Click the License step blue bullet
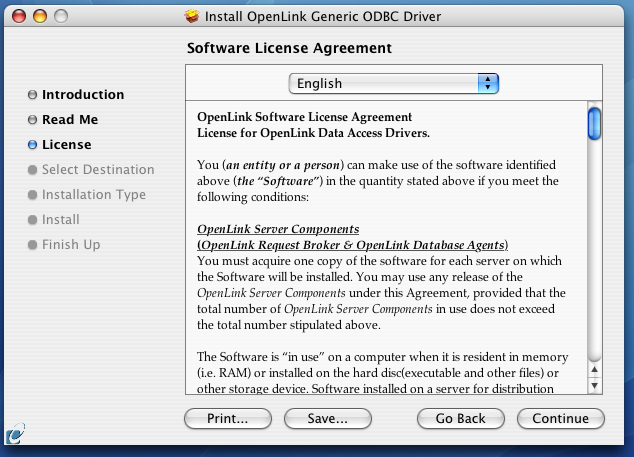The image size is (634, 457). click(x=32, y=145)
